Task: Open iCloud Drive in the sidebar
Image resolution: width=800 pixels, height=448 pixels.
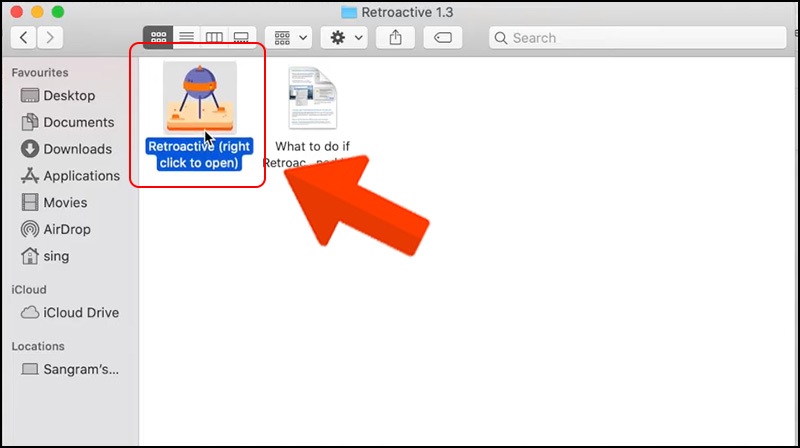Action: [x=81, y=313]
